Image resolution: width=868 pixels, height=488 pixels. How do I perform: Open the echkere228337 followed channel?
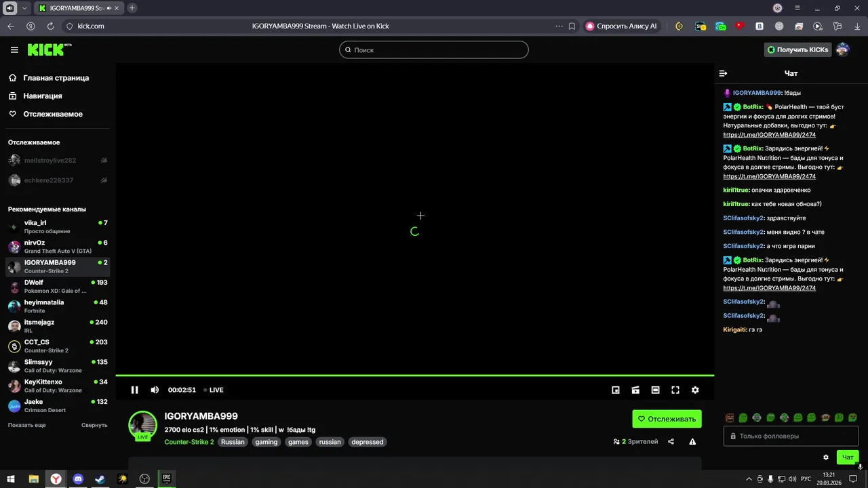[x=58, y=180]
